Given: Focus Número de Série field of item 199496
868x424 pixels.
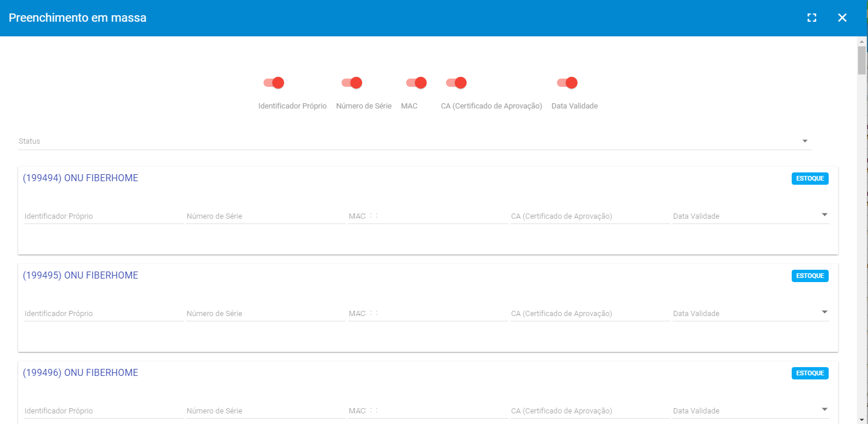Looking at the screenshot, I should click(x=265, y=411).
